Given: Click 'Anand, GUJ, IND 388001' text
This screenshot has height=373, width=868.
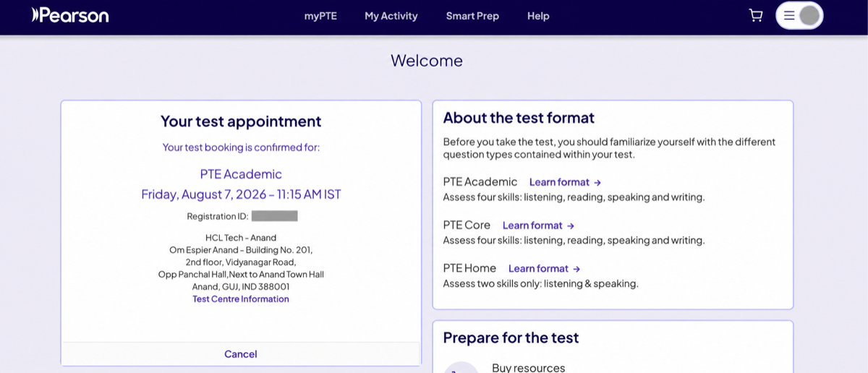Looking at the screenshot, I should pyautogui.click(x=241, y=287).
